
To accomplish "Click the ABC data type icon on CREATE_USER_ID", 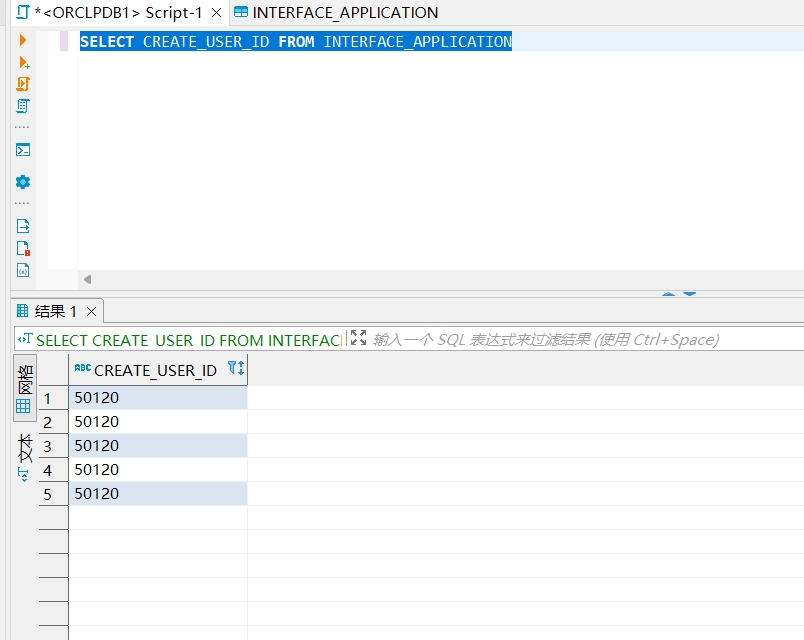I will pyautogui.click(x=84, y=368).
